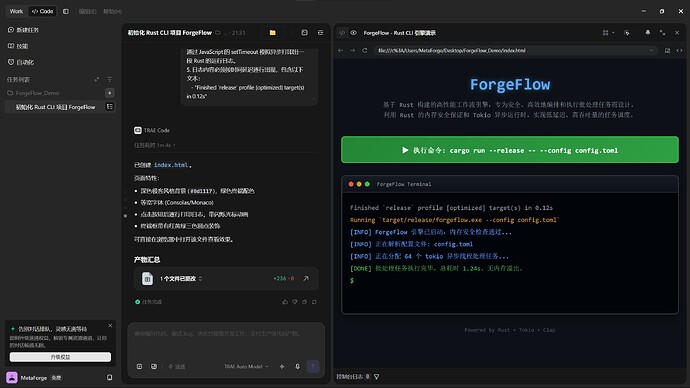690x388 pixels.
Task: Click the file URL address bar
Action: pyautogui.click(x=515, y=51)
